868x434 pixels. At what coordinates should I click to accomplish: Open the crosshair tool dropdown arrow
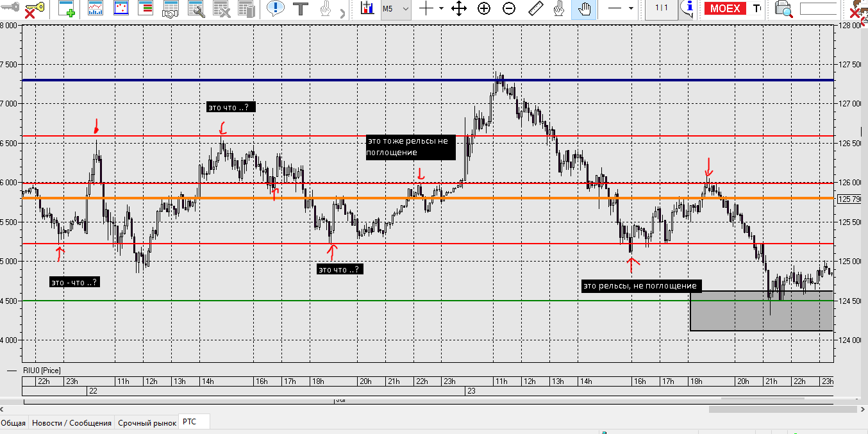click(441, 9)
